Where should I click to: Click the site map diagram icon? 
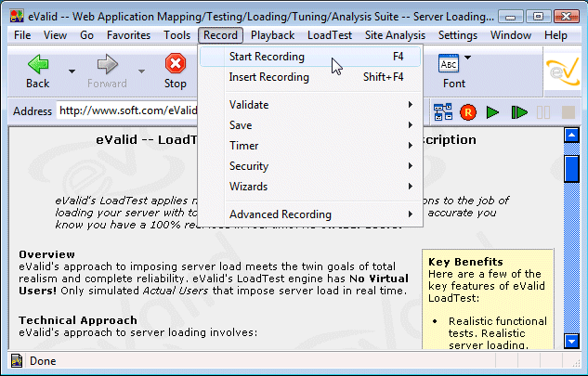(x=443, y=111)
